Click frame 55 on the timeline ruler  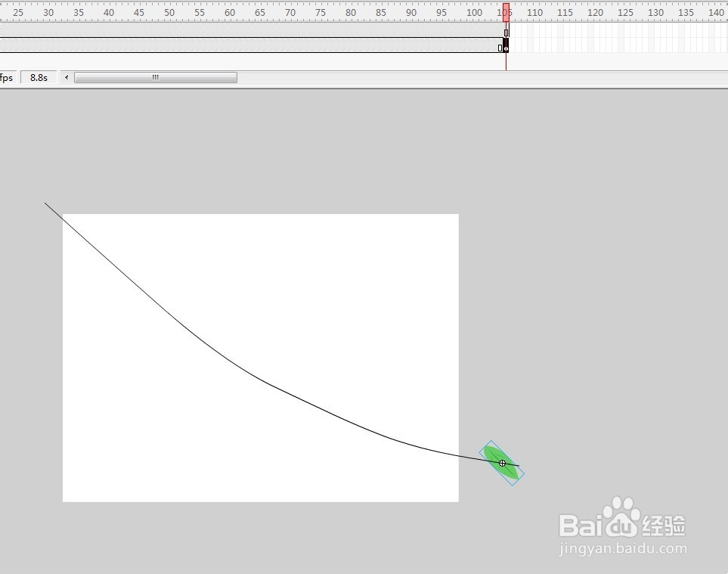200,13
